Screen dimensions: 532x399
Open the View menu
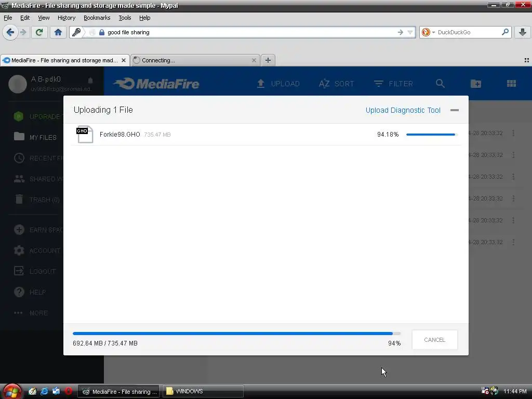click(44, 18)
